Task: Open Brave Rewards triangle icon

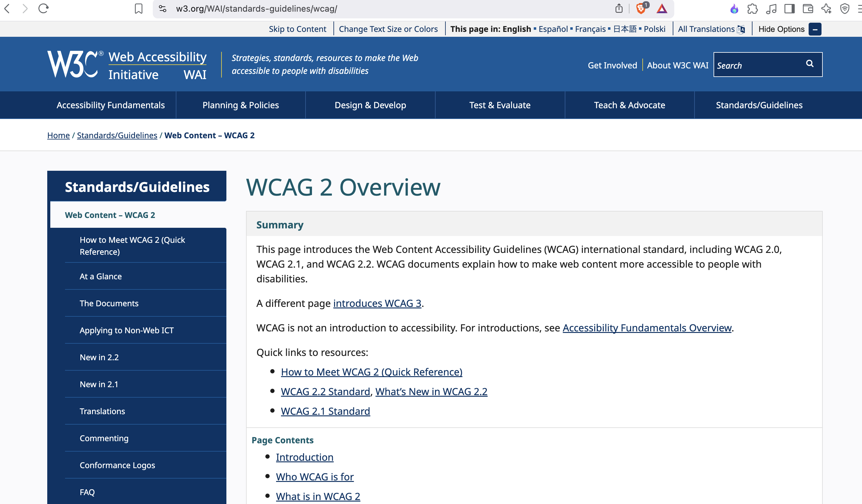Action: coord(662,9)
